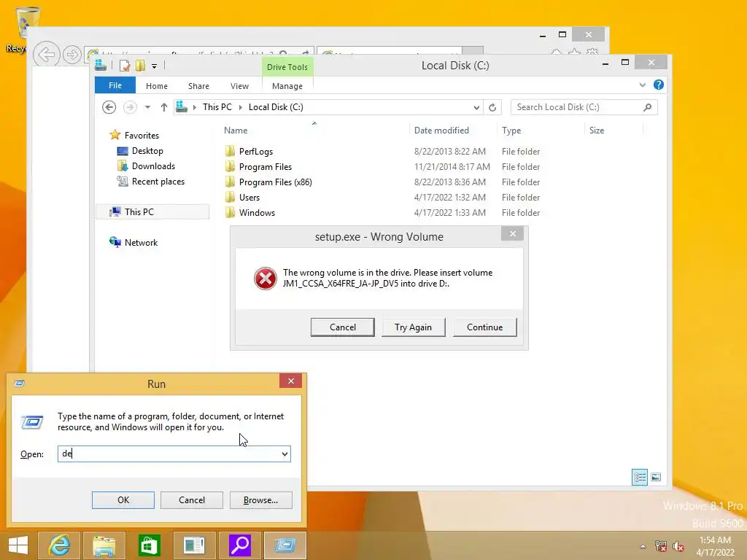Screen dimensions: 747x560
Task: Click the network status tray icon
Action: 661,546
